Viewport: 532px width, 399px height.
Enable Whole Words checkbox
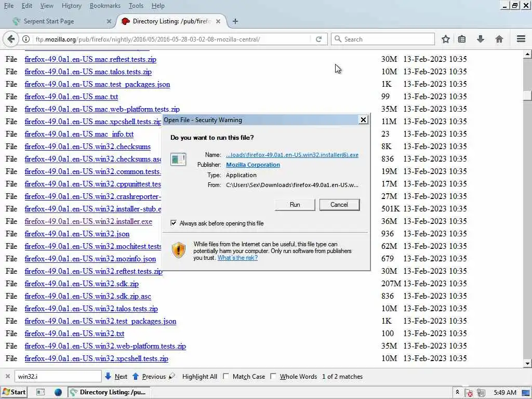(273, 376)
